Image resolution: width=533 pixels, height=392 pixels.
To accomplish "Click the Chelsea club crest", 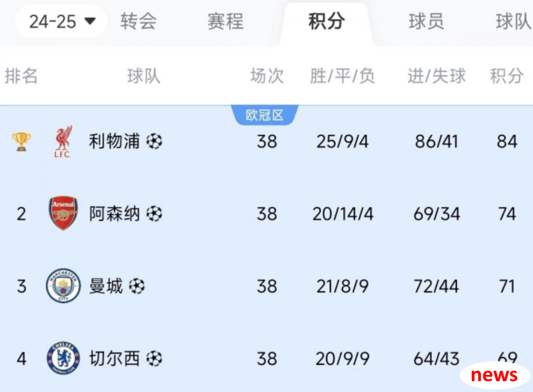I will pos(63,358).
